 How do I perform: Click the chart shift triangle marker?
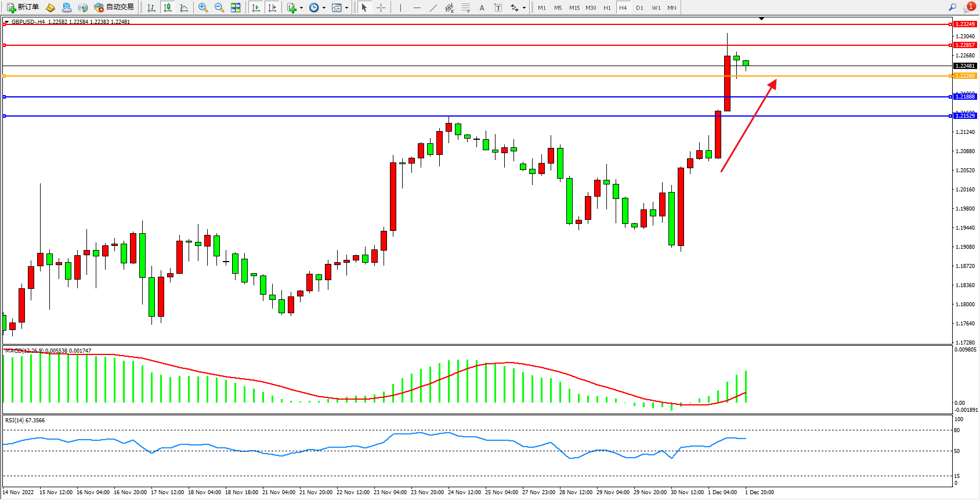761,19
